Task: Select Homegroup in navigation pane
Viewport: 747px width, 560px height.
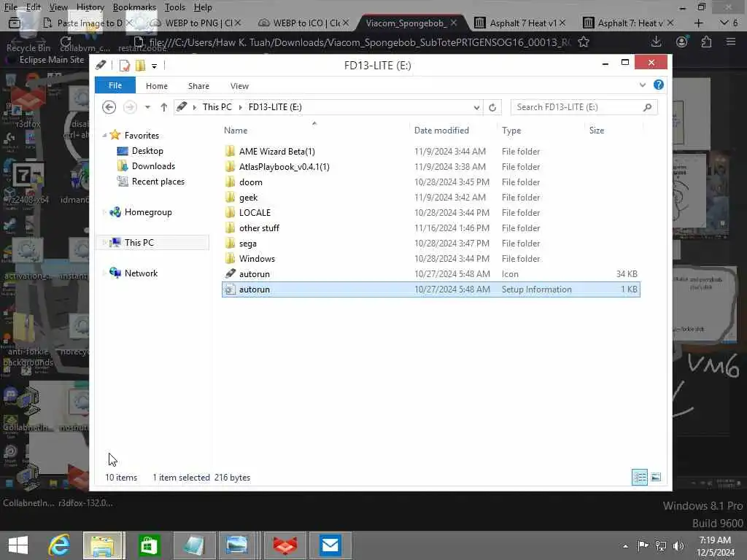Action: tap(148, 212)
